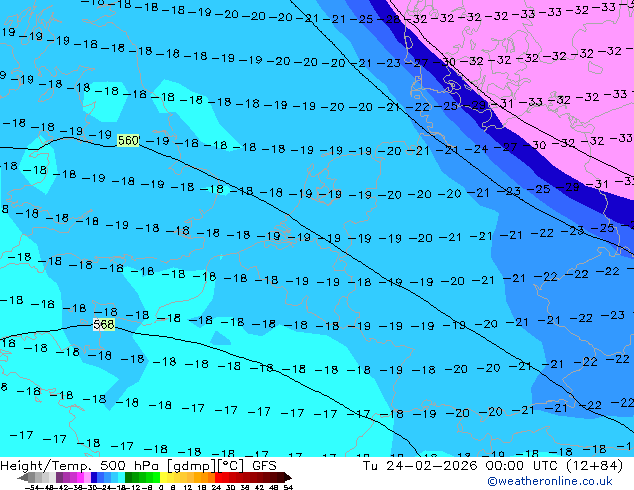This screenshot has height=490, width=634.
Task: Click the -28 temperature value in top row
Action: [x=389, y=19]
